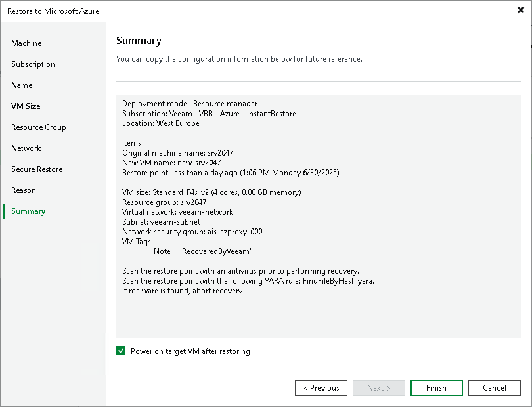Cancel the restore wizard
The height and width of the screenshot is (407, 532).
point(495,388)
